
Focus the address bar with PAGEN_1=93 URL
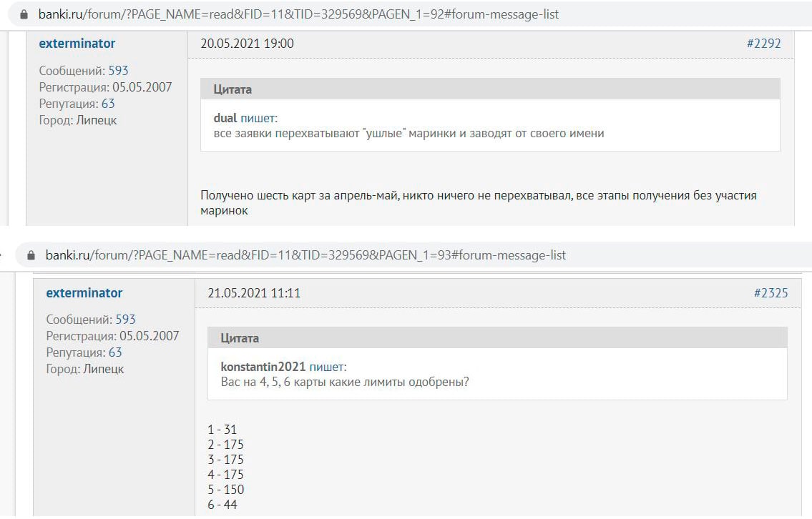pos(306,255)
